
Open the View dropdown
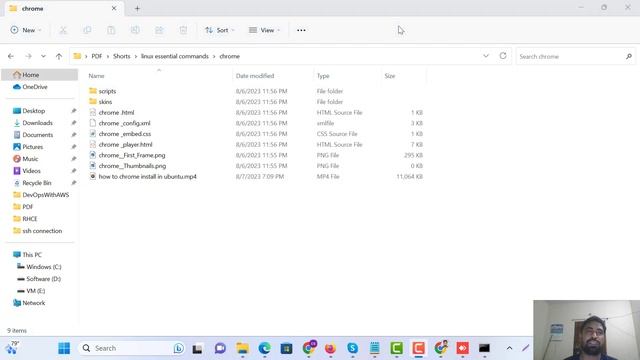264,30
